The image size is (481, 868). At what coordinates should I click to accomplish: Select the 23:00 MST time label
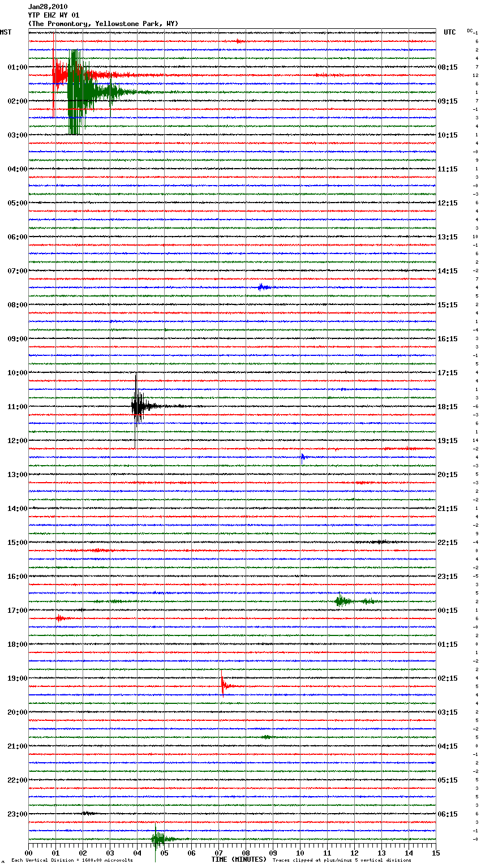point(17,814)
